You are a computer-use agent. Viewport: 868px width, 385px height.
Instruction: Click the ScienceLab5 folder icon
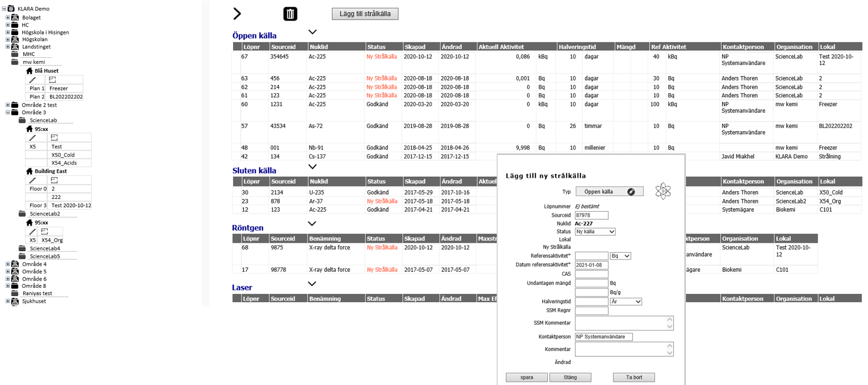[22, 257]
